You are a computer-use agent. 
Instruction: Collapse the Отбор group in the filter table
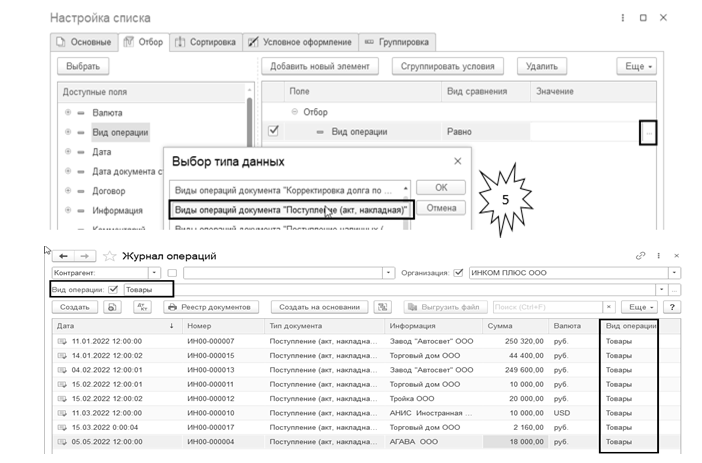[295, 111]
